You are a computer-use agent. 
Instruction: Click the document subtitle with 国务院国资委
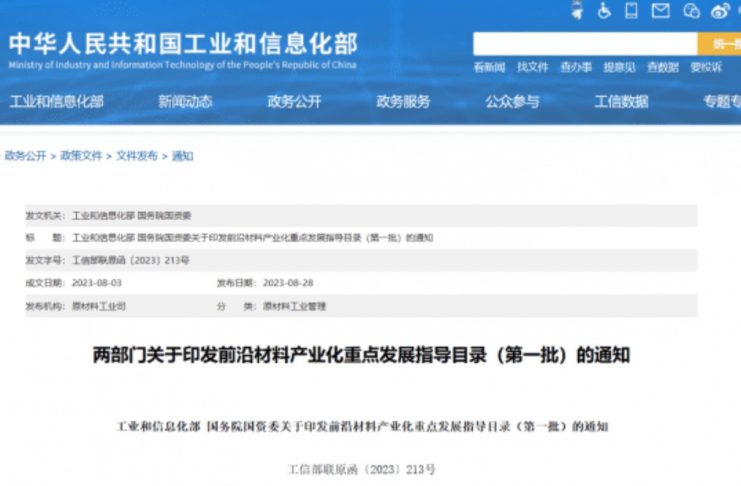pos(362,426)
